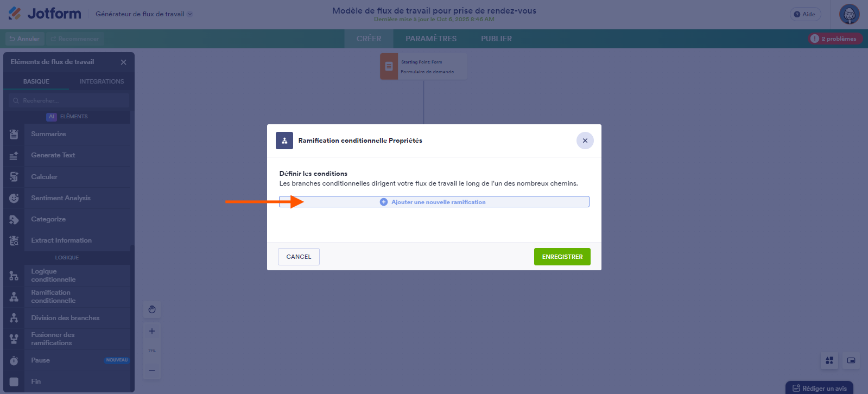The height and width of the screenshot is (394, 868).
Task: Go to the PUBLIER tab
Action: tap(496, 39)
